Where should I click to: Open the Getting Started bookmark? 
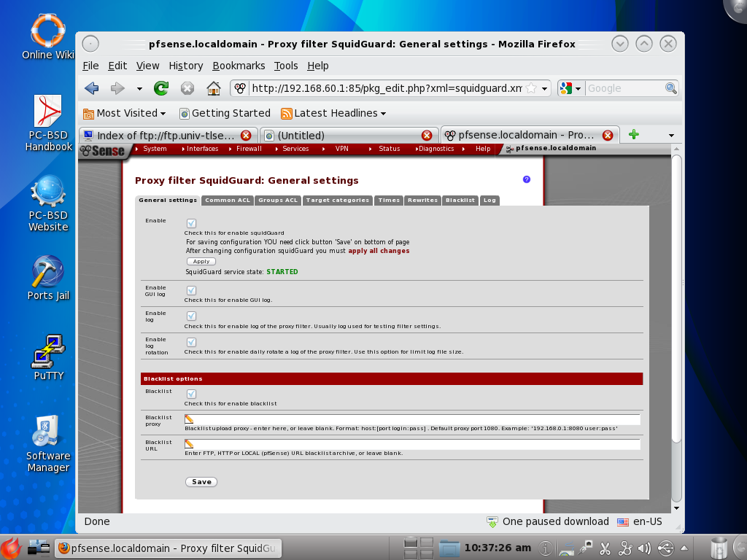coord(225,113)
